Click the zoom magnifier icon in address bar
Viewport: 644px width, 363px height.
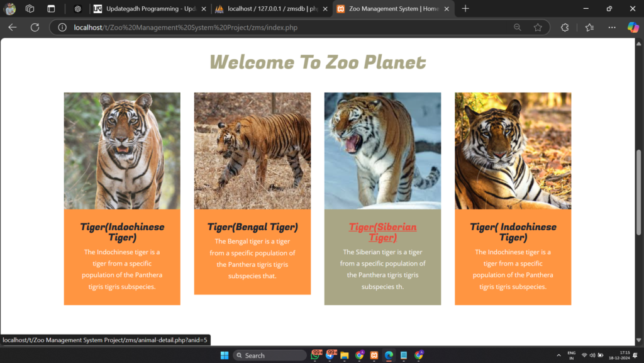(x=518, y=28)
